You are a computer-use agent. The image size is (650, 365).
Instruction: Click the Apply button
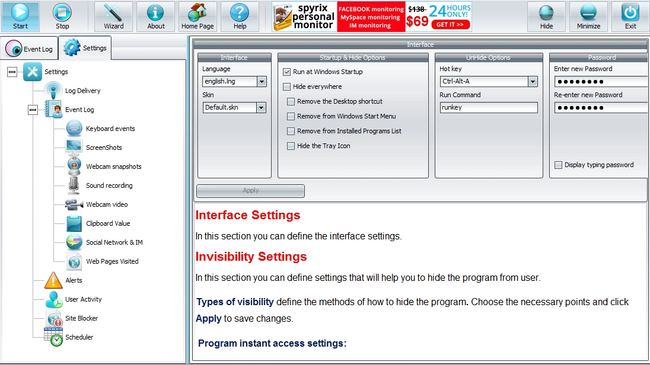coord(250,191)
